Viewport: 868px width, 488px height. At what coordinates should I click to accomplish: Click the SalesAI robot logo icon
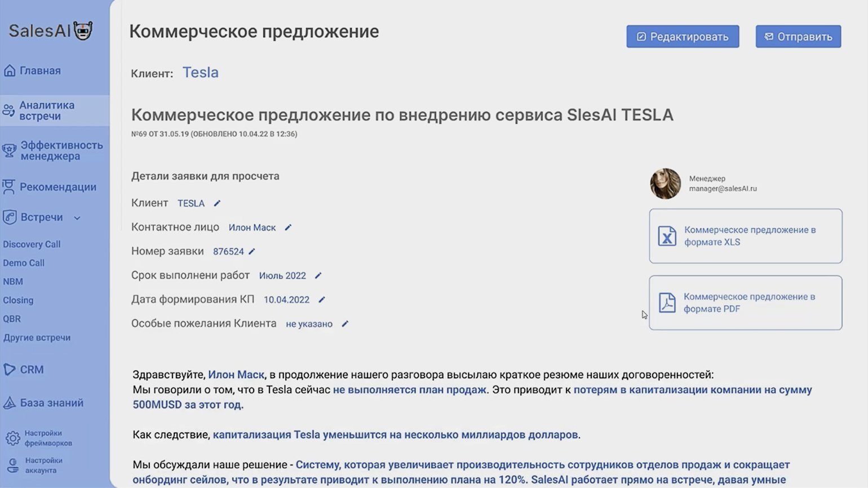click(83, 31)
